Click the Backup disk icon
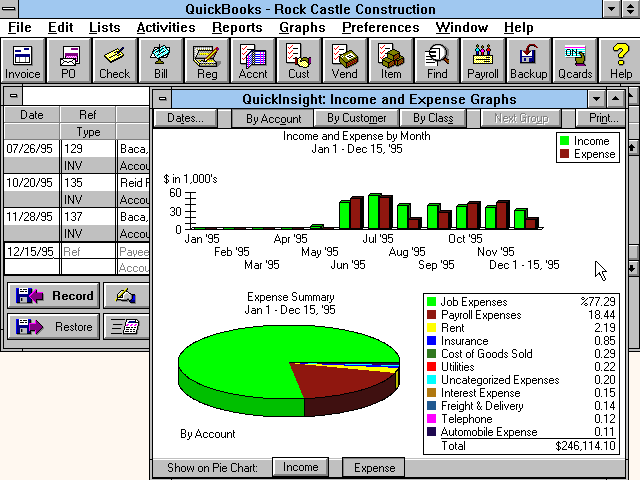The height and width of the screenshot is (480, 640). point(529,61)
